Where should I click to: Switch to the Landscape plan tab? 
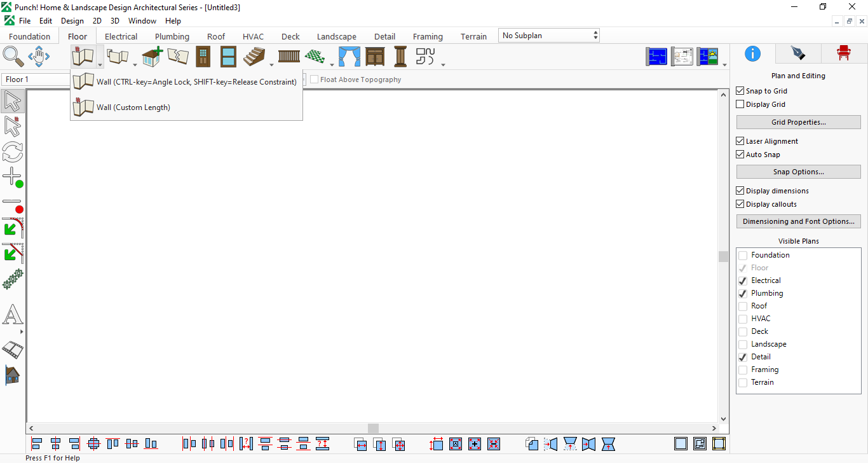pos(337,36)
